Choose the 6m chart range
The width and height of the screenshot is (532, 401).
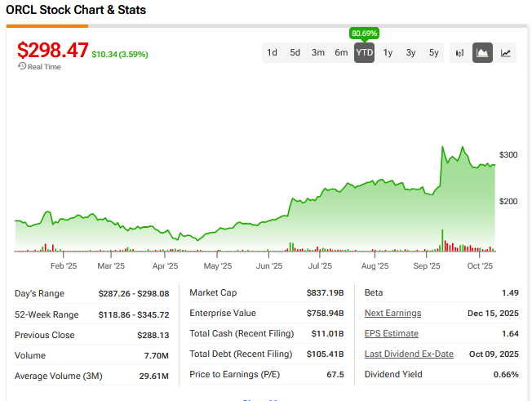point(341,53)
